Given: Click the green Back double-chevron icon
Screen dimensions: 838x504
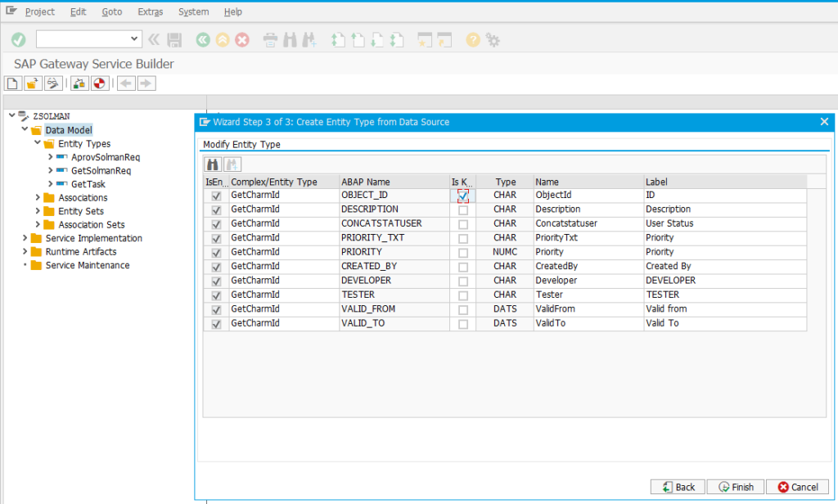Looking at the screenshot, I should 203,39.
